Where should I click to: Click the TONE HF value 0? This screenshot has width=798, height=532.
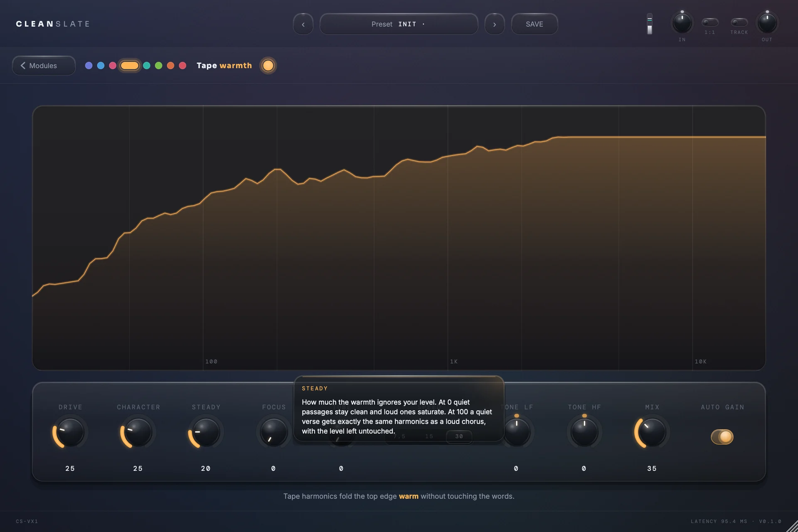point(584,468)
